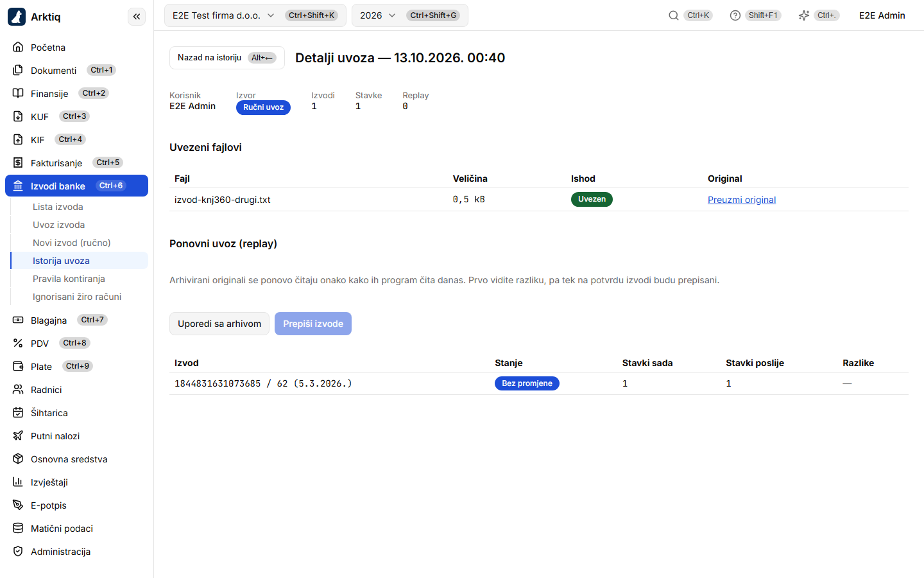
Task: Click the KUF file icon
Action: point(18,116)
